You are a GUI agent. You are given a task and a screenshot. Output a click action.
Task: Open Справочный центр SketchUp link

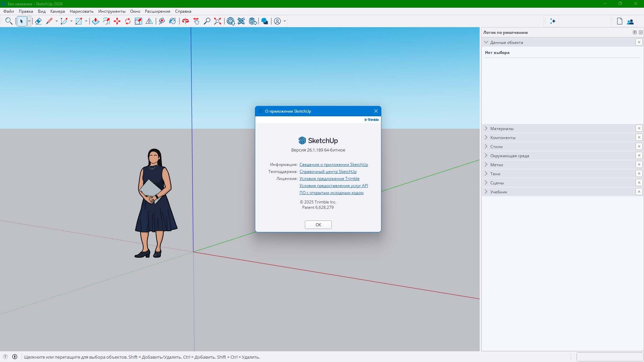(328, 172)
